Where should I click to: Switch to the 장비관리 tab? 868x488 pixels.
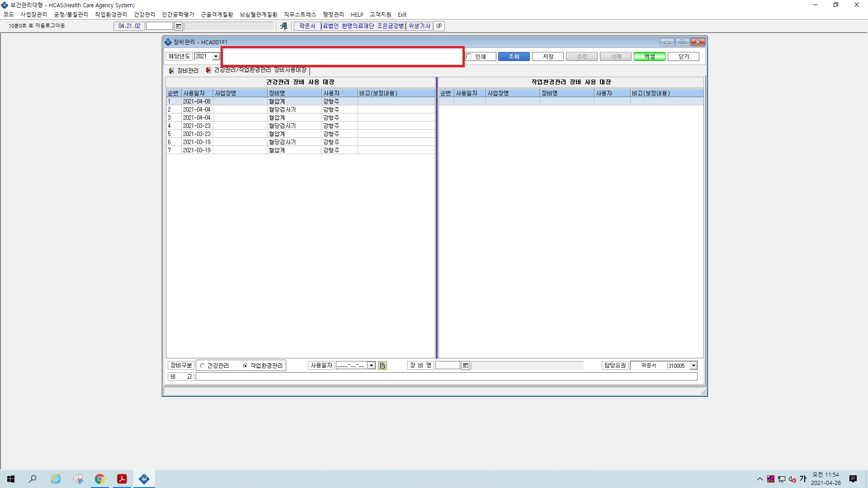tap(184, 70)
